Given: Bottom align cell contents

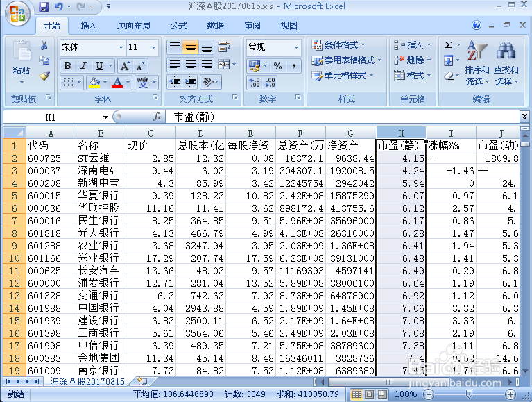Looking at the screenshot, I should click(x=206, y=47).
